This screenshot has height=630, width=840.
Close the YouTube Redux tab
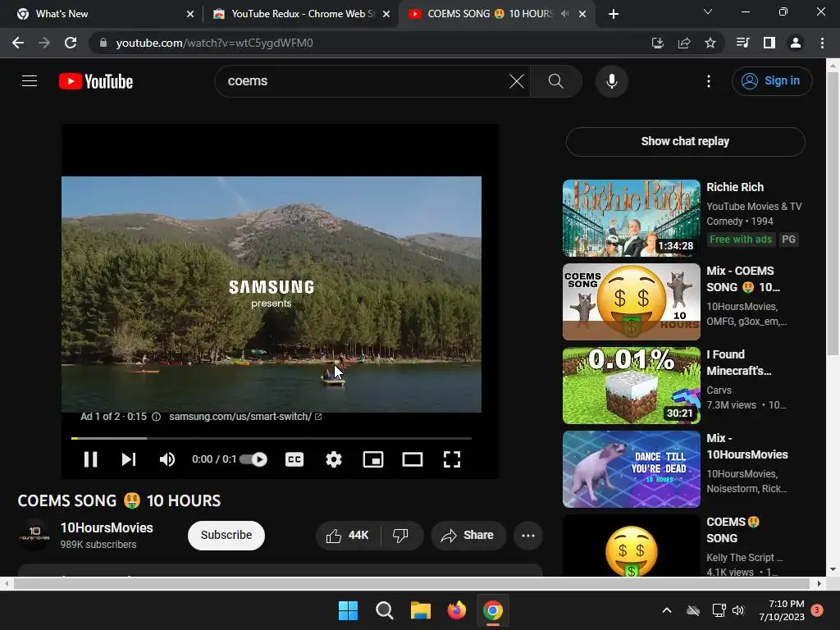(386, 14)
